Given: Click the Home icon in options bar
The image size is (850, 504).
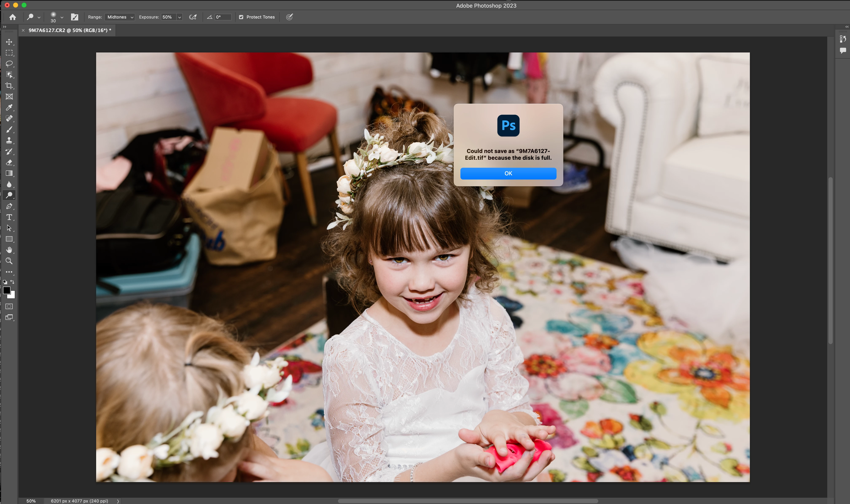Looking at the screenshot, I should pyautogui.click(x=13, y=17).
